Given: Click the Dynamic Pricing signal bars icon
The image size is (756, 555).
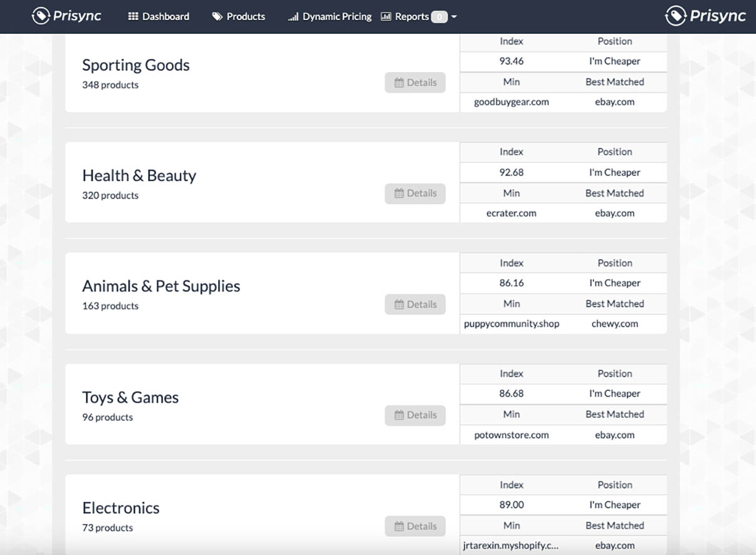Looking at the screenshot, I should (x=293, y=17).
